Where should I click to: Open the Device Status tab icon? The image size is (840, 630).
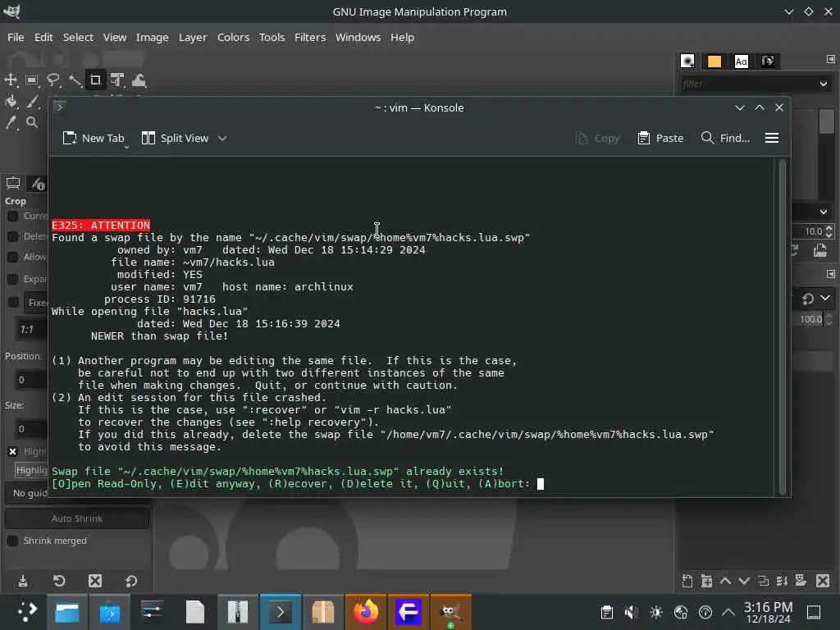pyautogui.click(x=38, y=184)
